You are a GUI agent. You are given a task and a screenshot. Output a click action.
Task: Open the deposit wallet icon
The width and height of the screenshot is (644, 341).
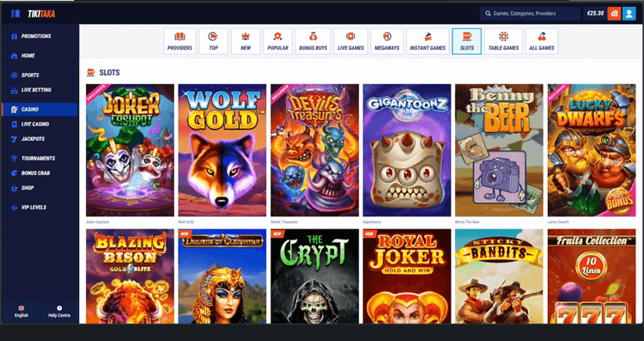[x=614, y=14]
